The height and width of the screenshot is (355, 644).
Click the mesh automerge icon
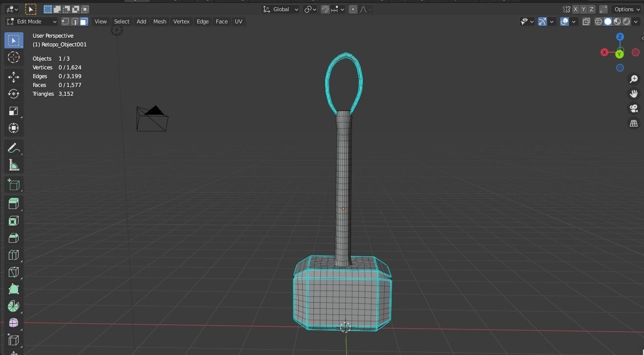click(x=603, y=9)
